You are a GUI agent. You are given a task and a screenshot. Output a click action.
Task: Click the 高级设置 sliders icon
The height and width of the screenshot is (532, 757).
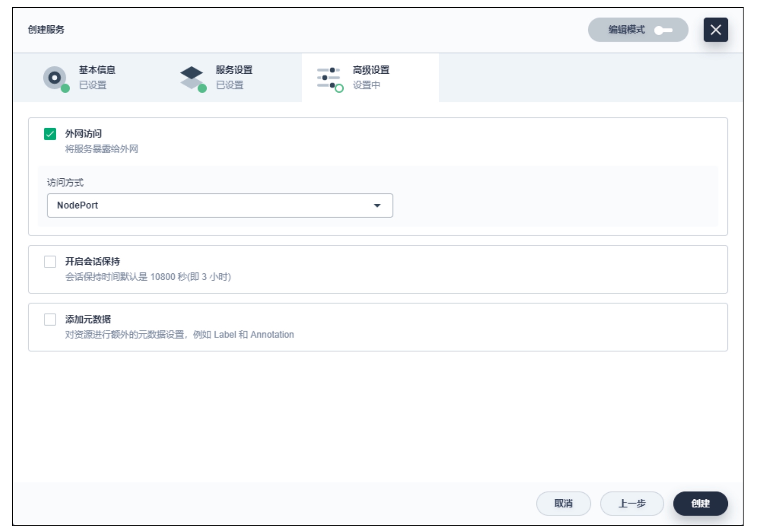coord(329,78)
